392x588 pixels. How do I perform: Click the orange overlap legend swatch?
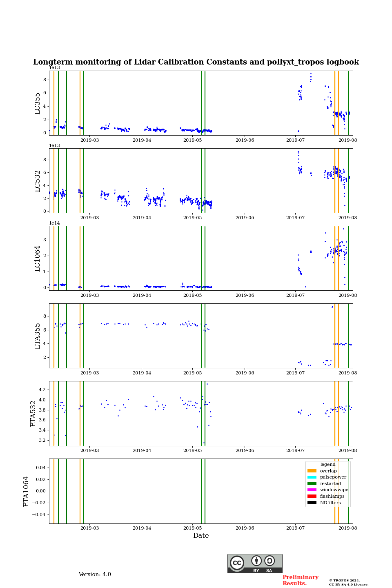pos(312,471)
